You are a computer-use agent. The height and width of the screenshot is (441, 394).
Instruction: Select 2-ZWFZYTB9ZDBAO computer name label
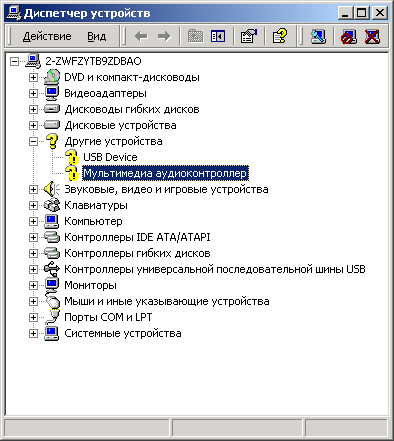pyautogui.click(x=93, y=61)
